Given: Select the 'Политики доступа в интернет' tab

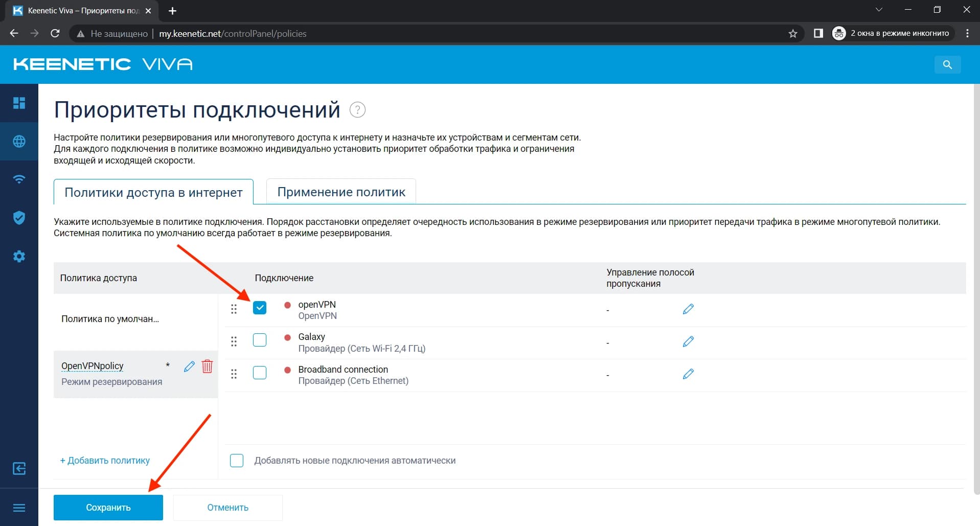Looking at the screenshot, I should [x=153, y=192].
